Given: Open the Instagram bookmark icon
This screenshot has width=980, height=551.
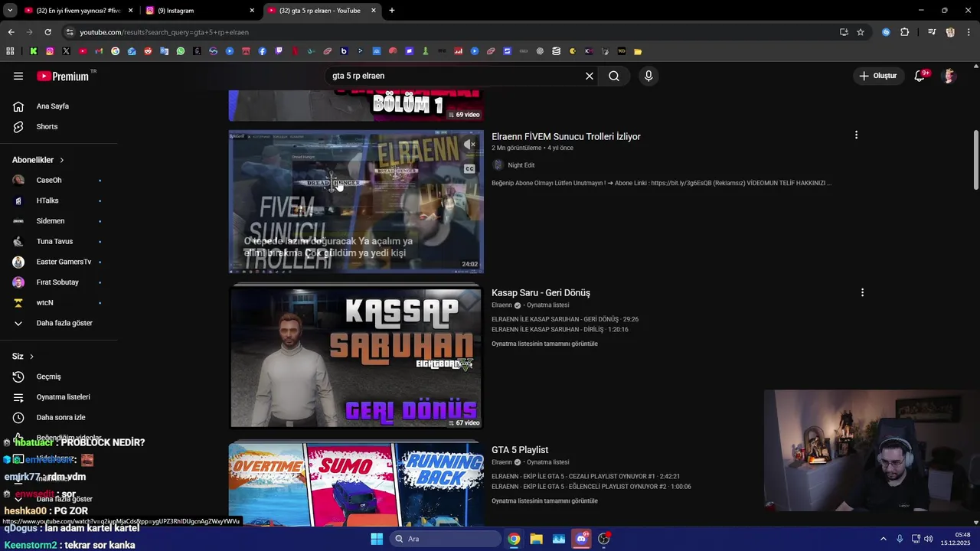Looking at the screenshot, I should [50, 51].
